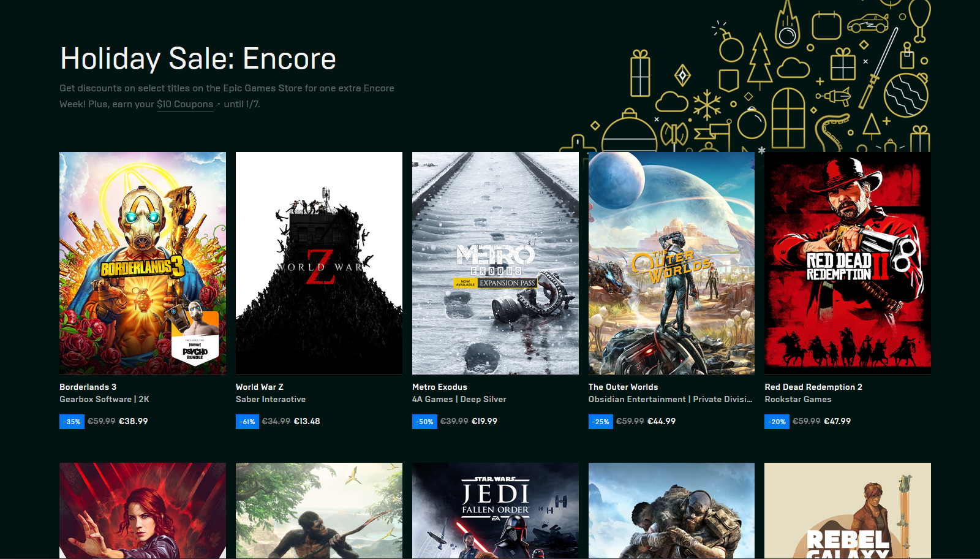Click the -61% discount badge
Screen dimensions: 980x559
[x=247, y=422]
